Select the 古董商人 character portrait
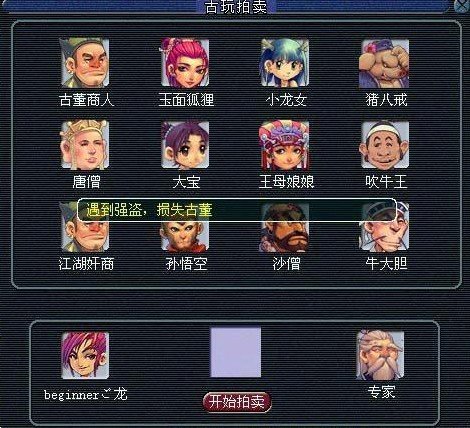The image size is (470, 428). [x=85, y=63]
